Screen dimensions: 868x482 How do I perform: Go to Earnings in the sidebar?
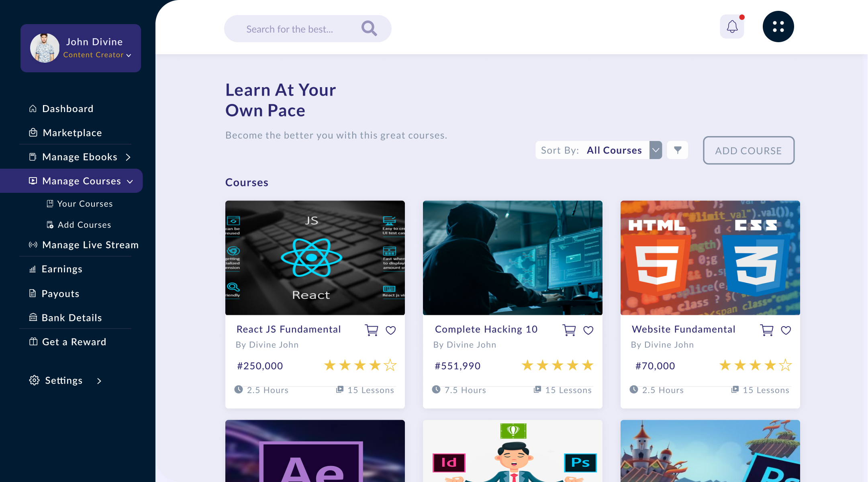point(61,269)
